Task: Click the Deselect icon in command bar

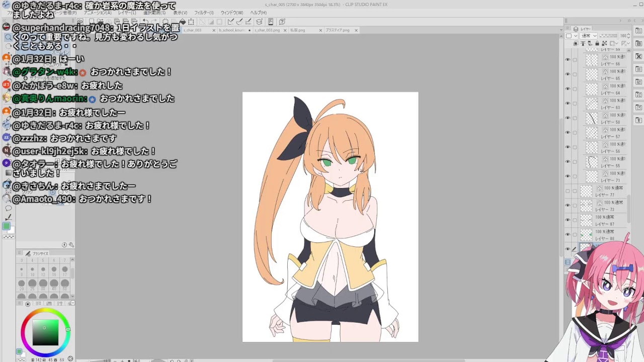Action: pyautogui.click(x=202, y=22)
